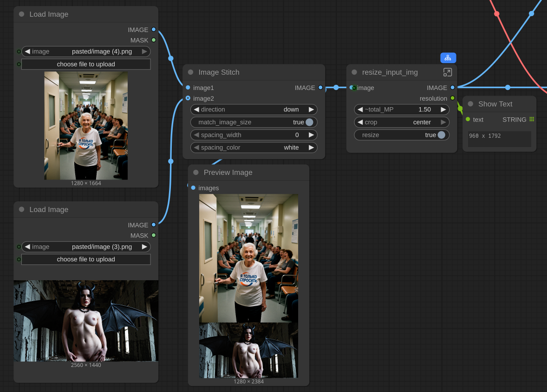Click the resolution output port on resize_input_img
547x392 pixels.
(x=452, y=98)
